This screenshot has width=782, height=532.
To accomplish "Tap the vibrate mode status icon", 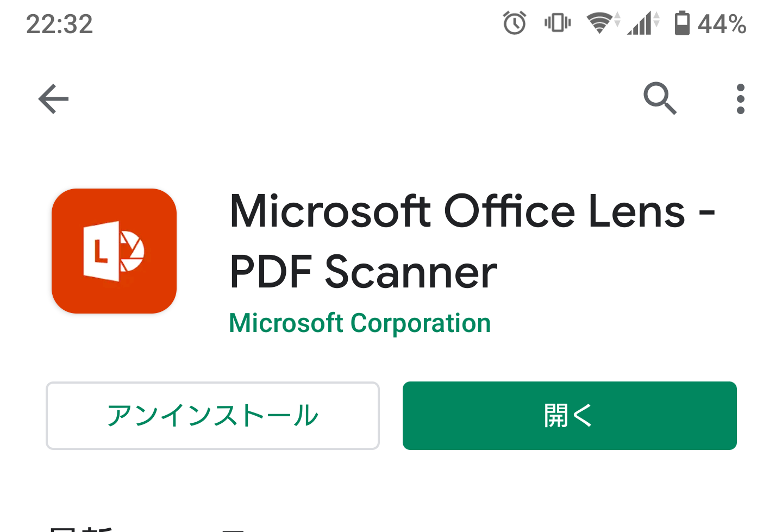I will 558,23.
